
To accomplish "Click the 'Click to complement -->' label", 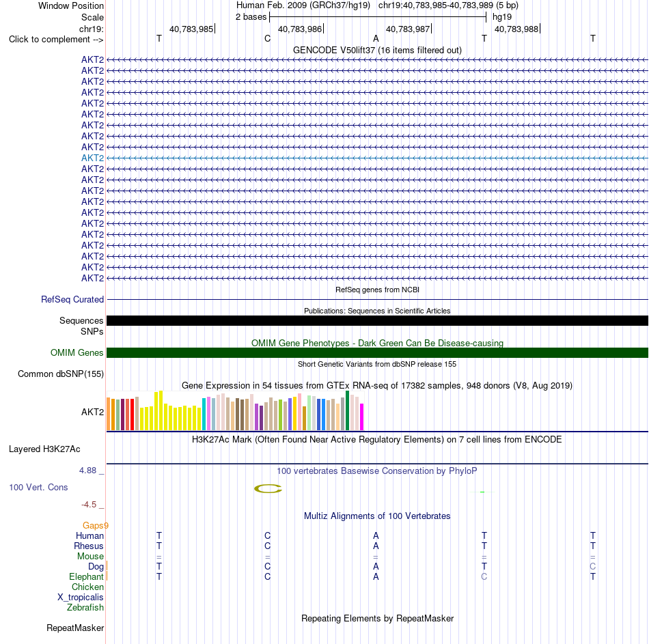I will [56, 40].
